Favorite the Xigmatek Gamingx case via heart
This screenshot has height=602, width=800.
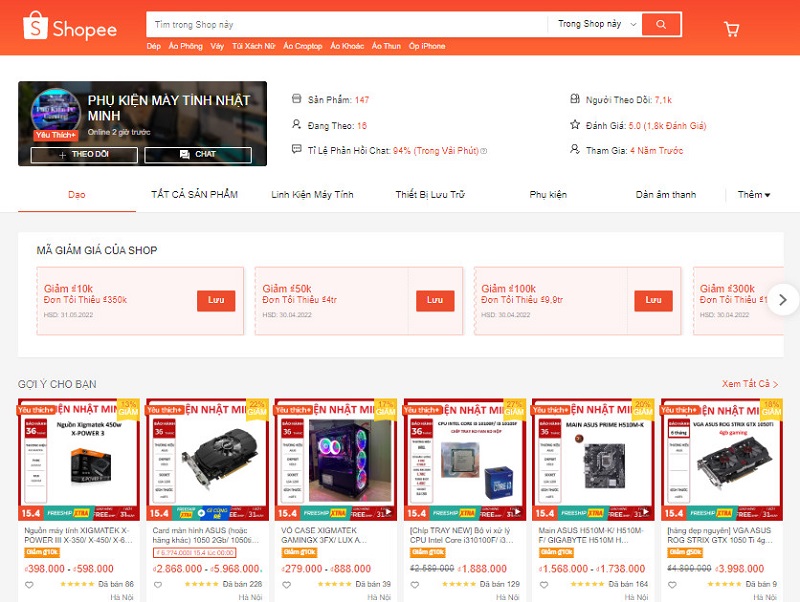click(x=286, y=585)
